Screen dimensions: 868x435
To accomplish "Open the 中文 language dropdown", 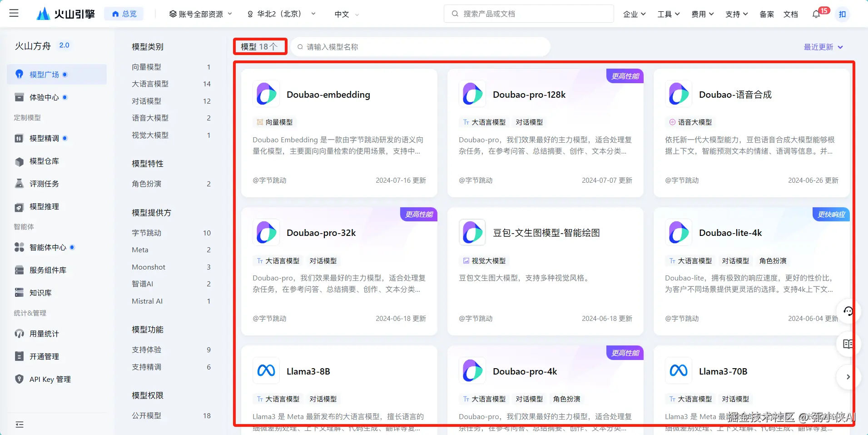I will pyautogui.click(x=347, y=14).
